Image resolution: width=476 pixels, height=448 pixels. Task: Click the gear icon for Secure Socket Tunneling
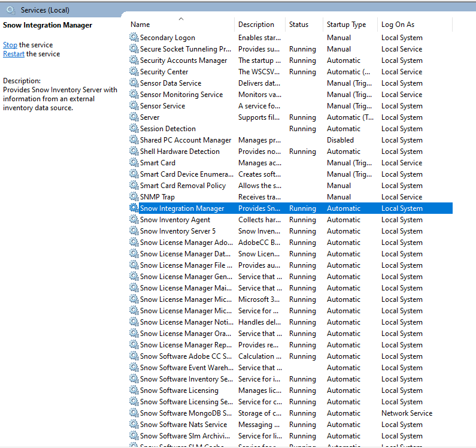click(x=134, y=49)
